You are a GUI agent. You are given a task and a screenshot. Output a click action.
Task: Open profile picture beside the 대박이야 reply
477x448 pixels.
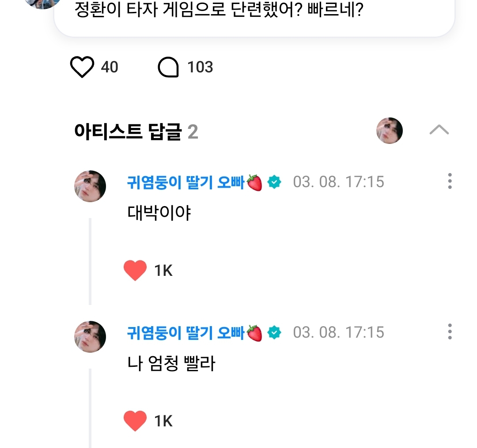tap(90, 186)
